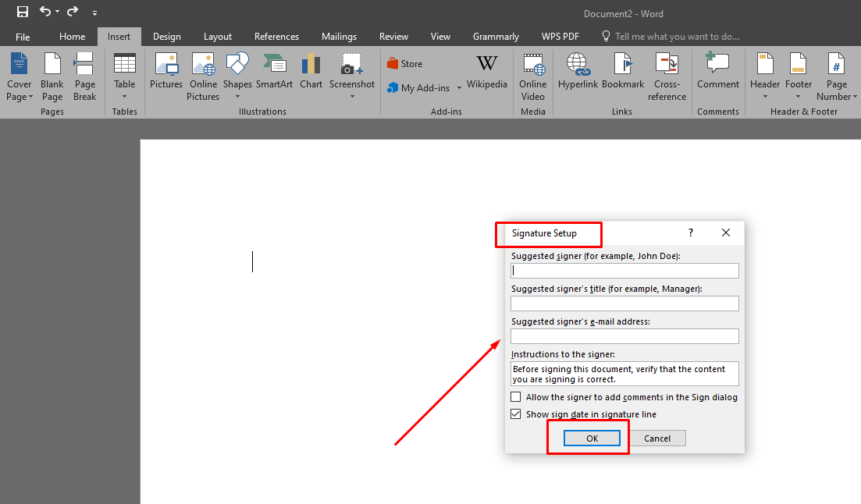Click the suggested signer's e-mail field
The image size is (861, 504).
pyautogui.click(x=624, y=336)
